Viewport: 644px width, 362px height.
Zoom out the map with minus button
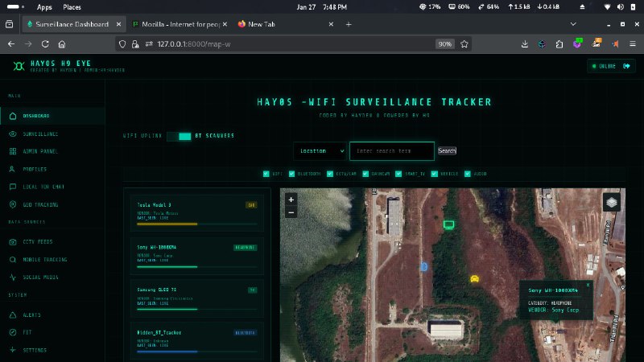(291, 212)
